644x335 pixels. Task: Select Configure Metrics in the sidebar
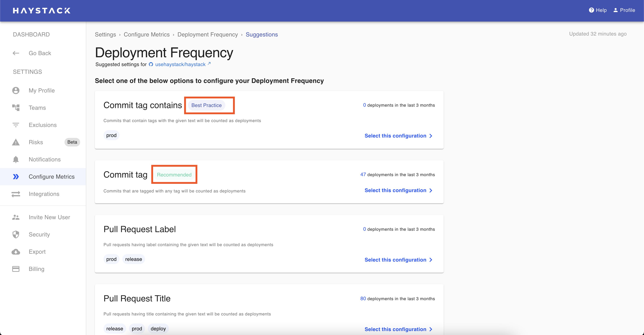pos(52,177)
